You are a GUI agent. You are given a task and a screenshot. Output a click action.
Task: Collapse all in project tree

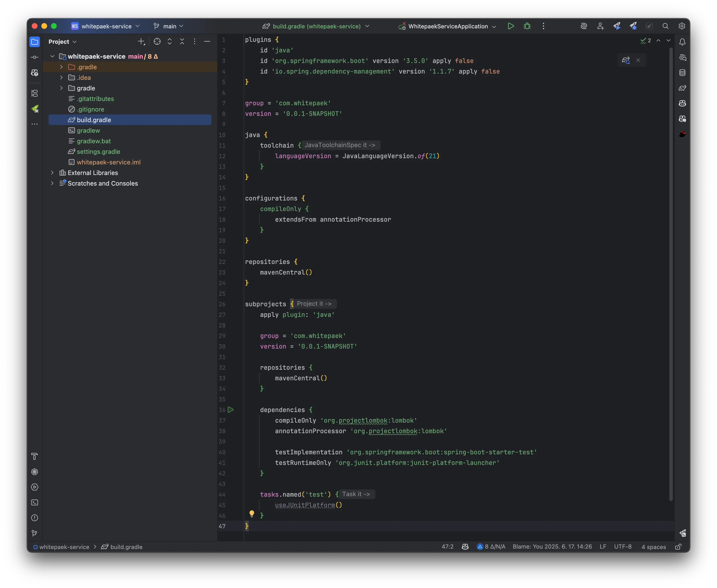(182, 41)
